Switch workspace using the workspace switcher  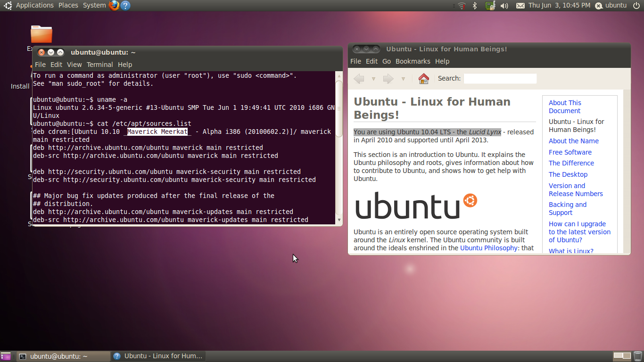[622, 356]
